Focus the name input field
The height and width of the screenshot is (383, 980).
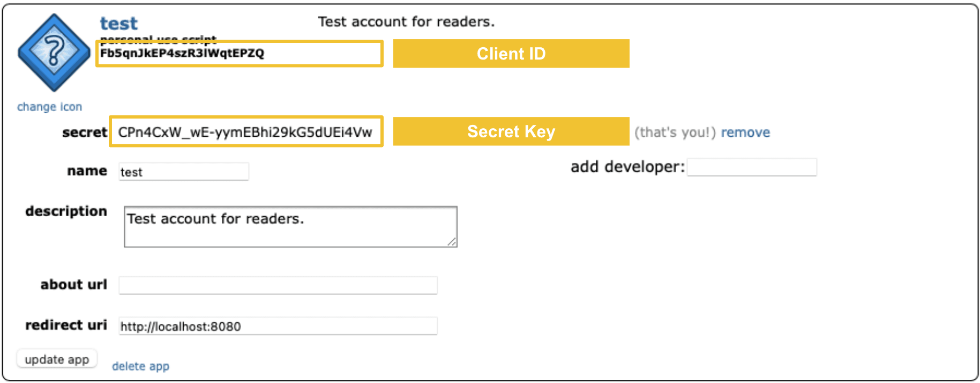[183, 172]
